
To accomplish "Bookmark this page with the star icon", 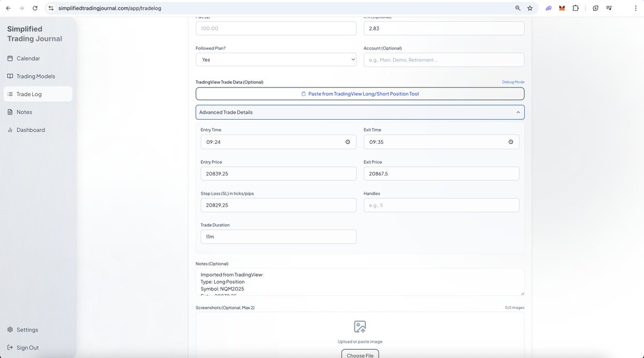I will tap(530, 8).
